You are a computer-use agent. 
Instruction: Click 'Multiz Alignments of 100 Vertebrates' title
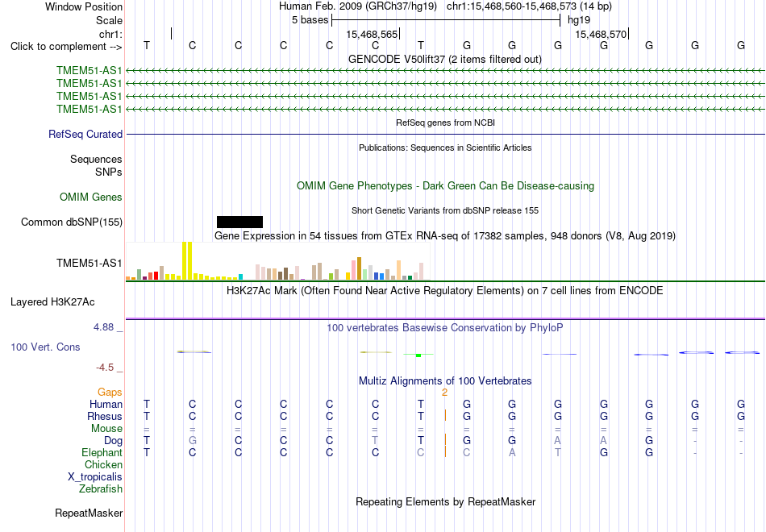[x=445, y=381]
